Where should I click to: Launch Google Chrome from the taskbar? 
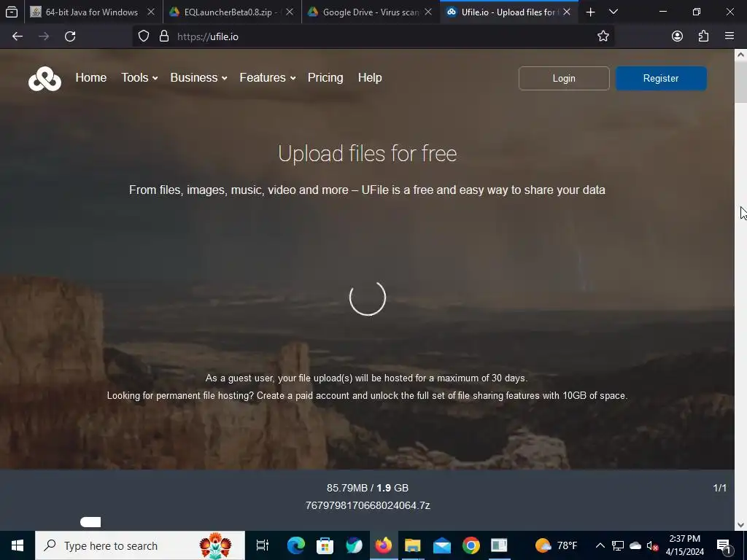[x=471, y=545]
